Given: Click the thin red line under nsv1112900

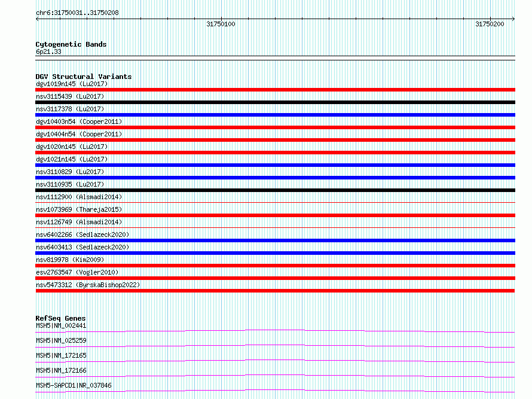Looking at the screenshot, I should click(275, 202).
